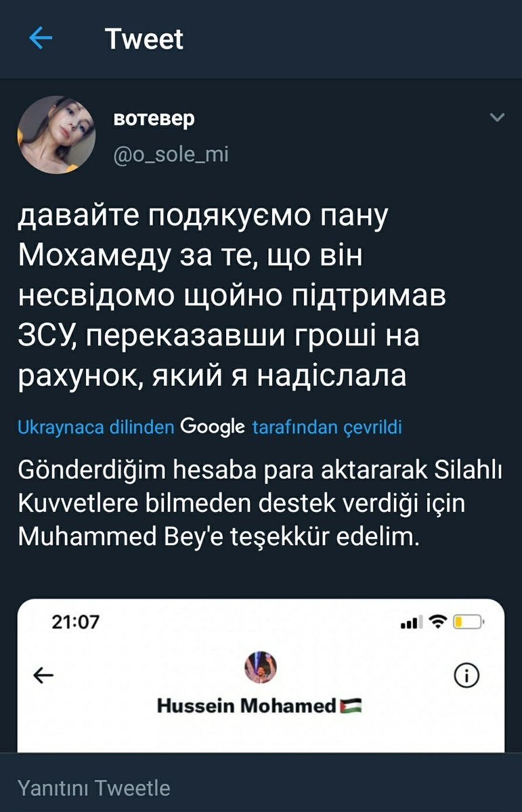Viewport: 522px width, 812px height.
Task: Tap Hussein Mohamed's small avatar
Action: [x=260, y=667]
